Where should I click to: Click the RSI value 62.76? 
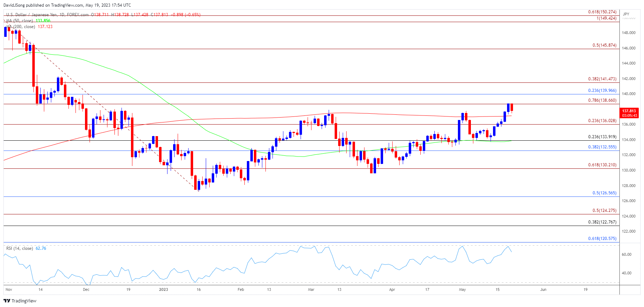[x=41, y=248]
